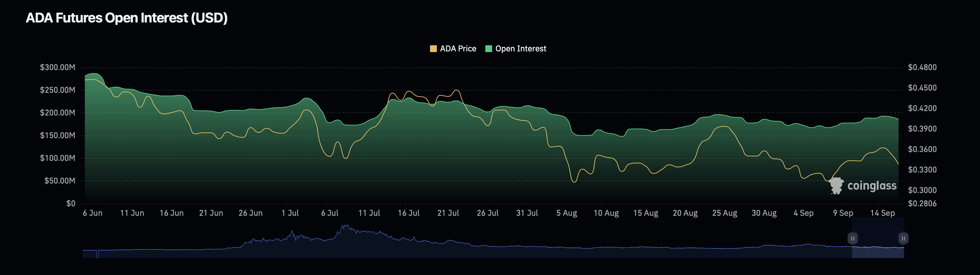This screenshot has width=980, height=275.
Task: Click the chart title ADA Futures Open Interest
Action: pos(127,18)
